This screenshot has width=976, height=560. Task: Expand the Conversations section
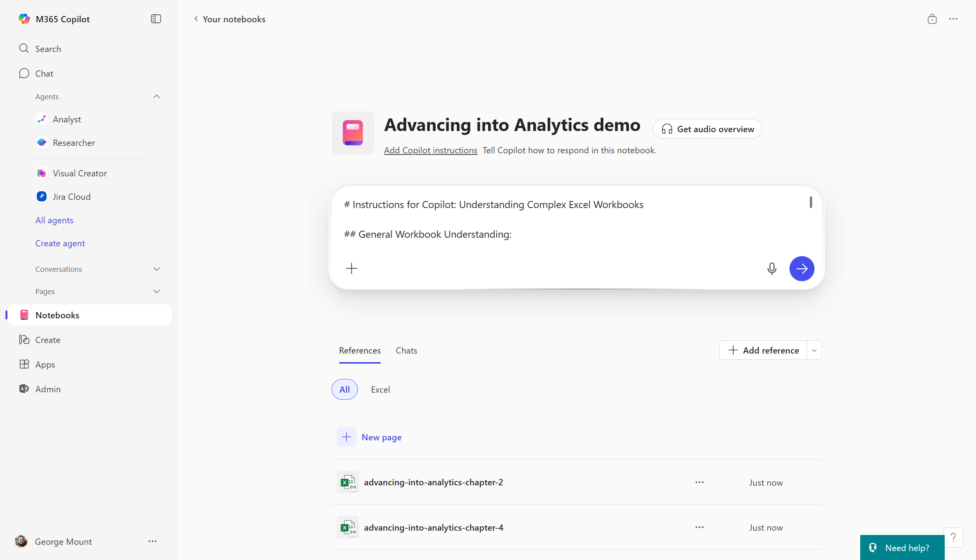[x=157, y=269]
